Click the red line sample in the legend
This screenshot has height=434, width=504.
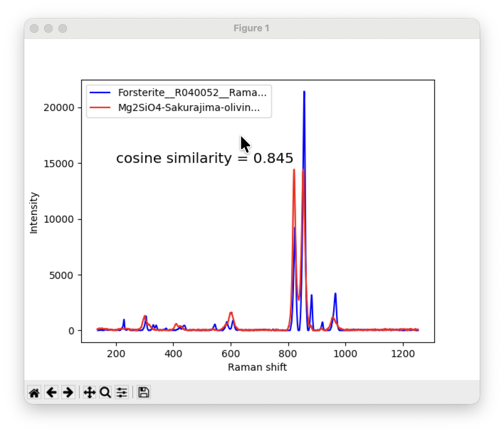(x=100, y=107)
